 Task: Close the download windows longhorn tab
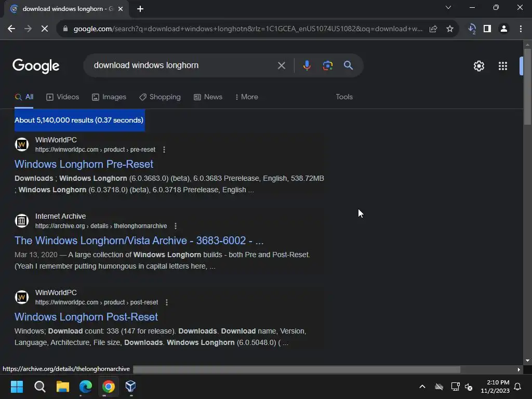[x=121, y=9]
